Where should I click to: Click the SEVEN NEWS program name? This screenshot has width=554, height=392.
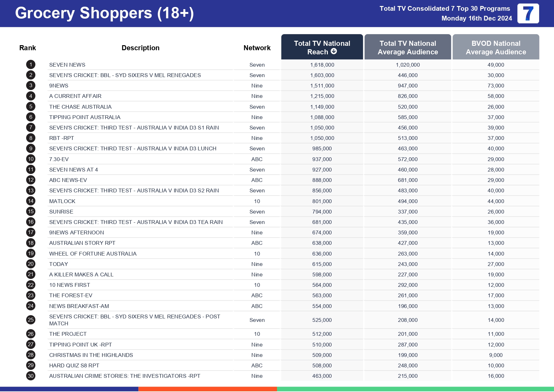(67, 65)
